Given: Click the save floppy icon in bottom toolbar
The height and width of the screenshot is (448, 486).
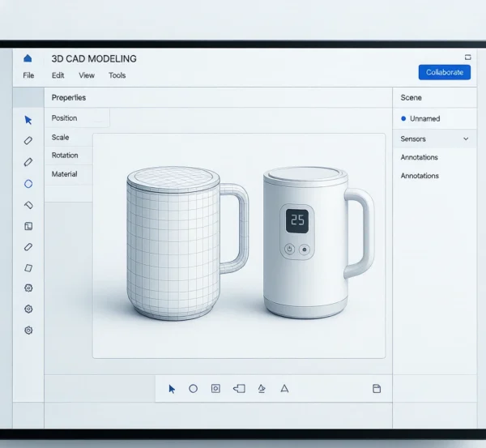Looking at the screenshot, I should tap(377, 389).
